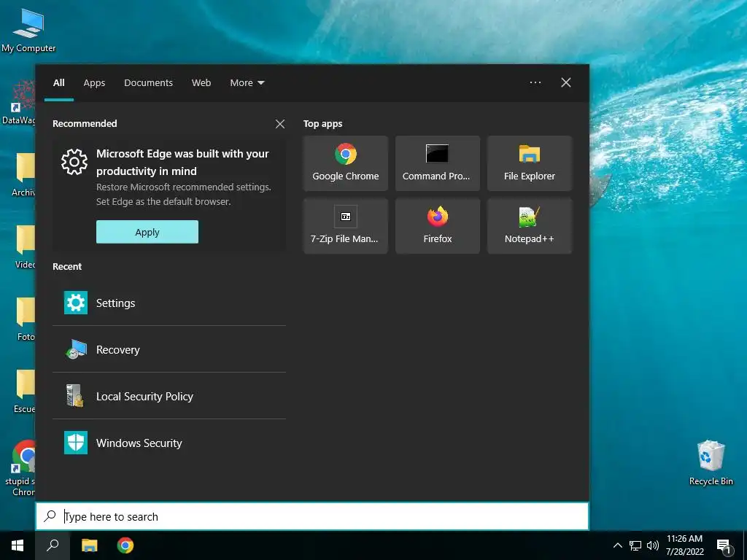The width and height of the screenshot is (747, 560).
Task: Click the Microsoft Edge productivity headline
Action: click(x=182, y=163)
